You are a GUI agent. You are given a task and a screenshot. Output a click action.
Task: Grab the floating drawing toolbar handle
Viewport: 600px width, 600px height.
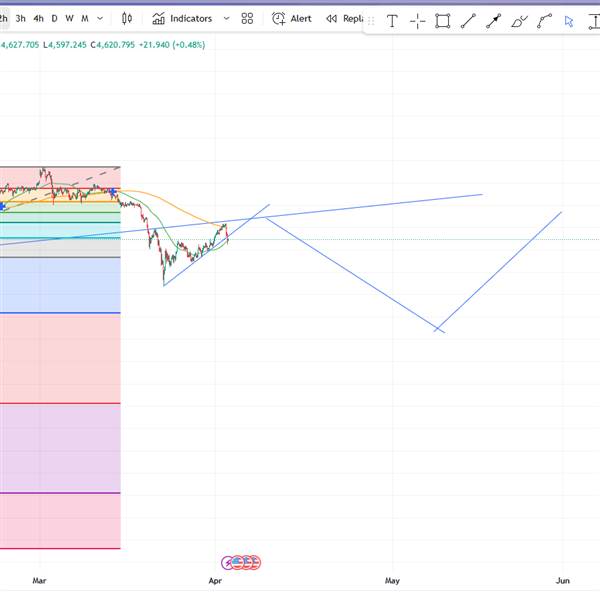[x=371, y=21]
